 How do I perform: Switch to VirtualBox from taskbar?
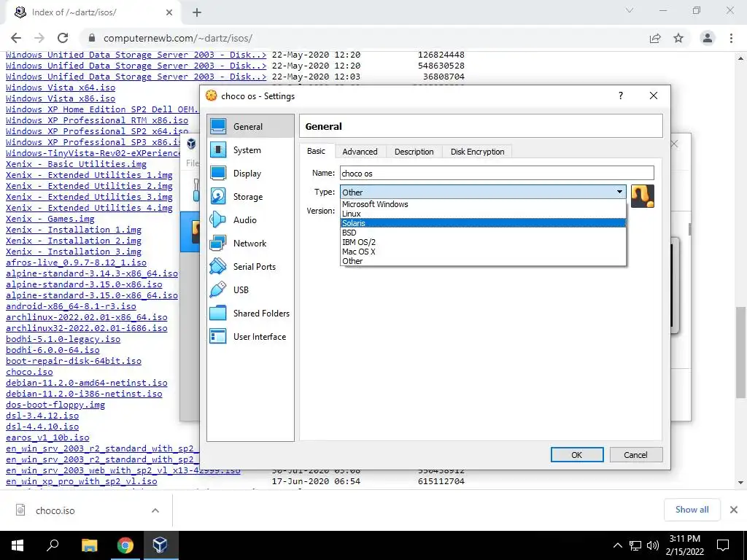click(x=160, y=545)
